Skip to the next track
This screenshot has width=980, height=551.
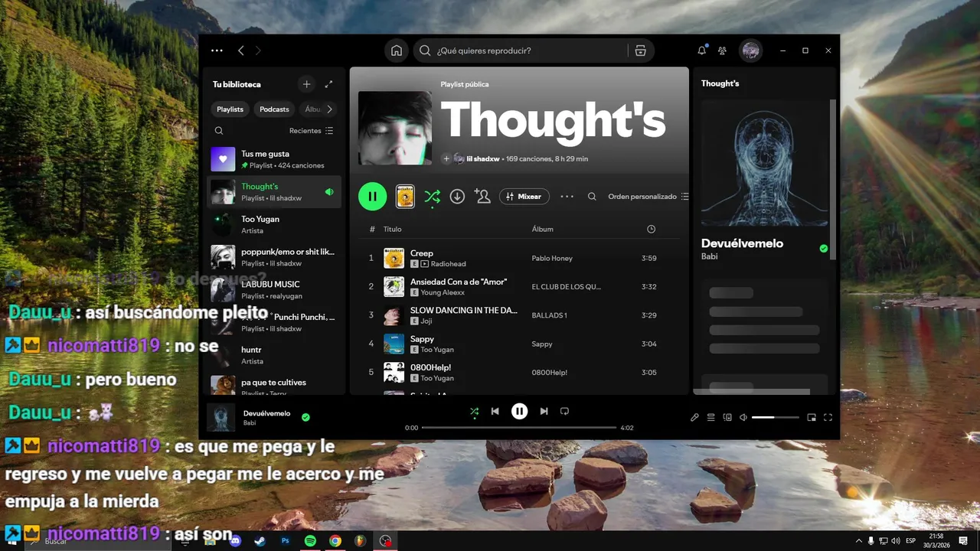(544, 411)
